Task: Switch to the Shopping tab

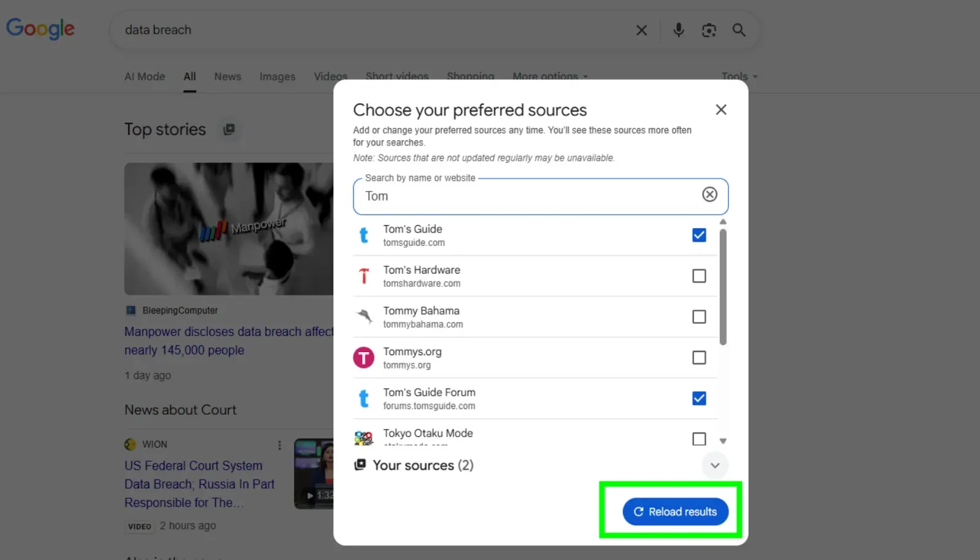Action: pos(471,77)
